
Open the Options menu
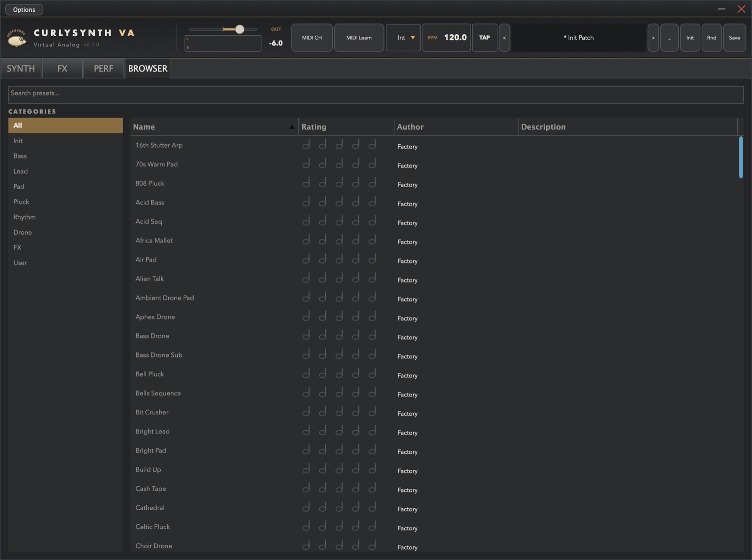(x=24, y=9)
